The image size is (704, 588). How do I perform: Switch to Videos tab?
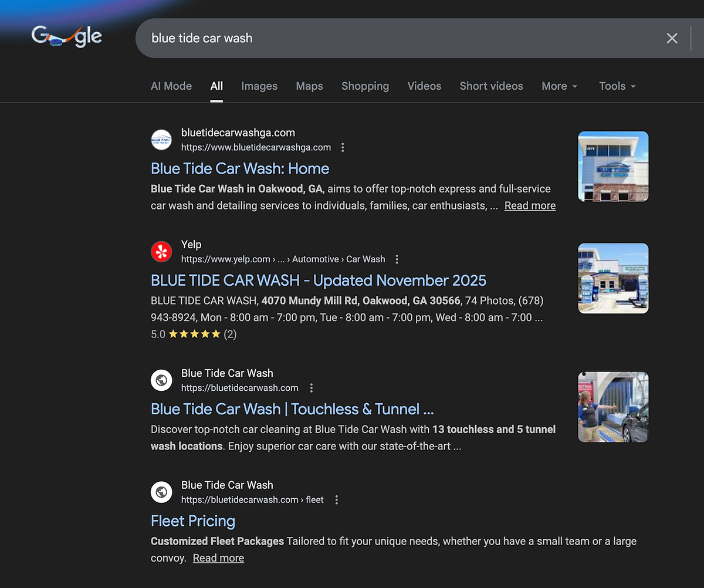coord(424,86)
